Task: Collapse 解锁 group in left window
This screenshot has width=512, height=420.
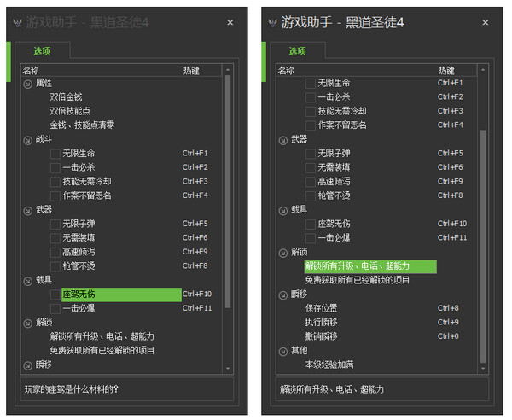Action: (x=28, y=324)
